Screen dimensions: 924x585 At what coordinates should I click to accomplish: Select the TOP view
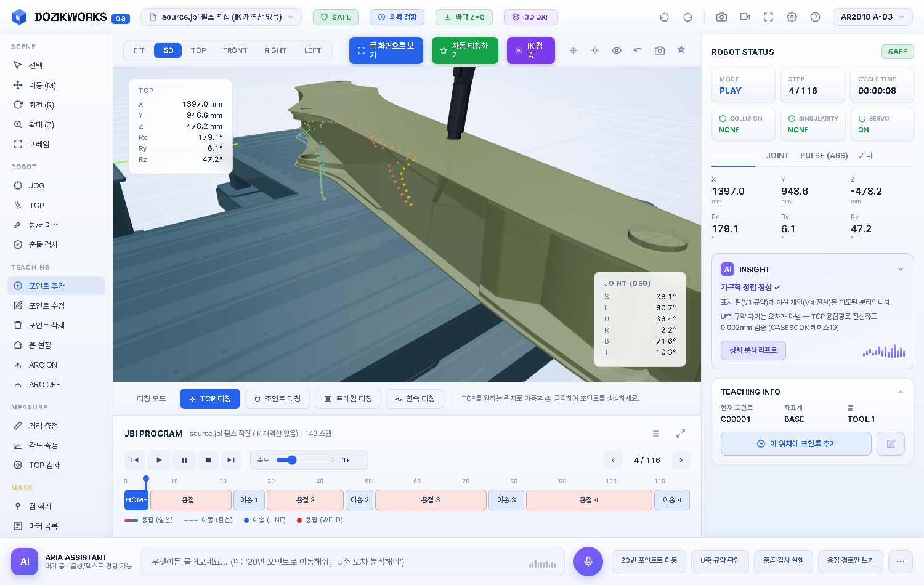click(x=198, y=50)
